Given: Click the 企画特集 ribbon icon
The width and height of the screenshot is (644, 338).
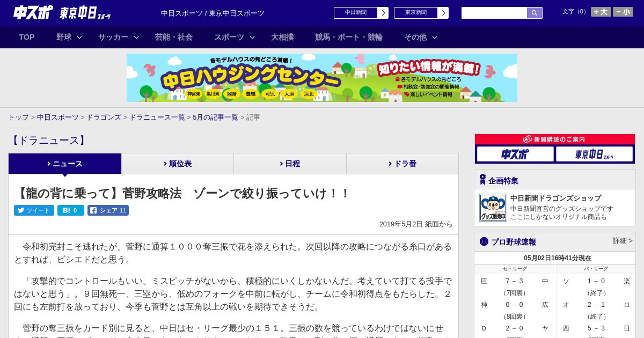Looking at the screenshot, I should 482,180.
